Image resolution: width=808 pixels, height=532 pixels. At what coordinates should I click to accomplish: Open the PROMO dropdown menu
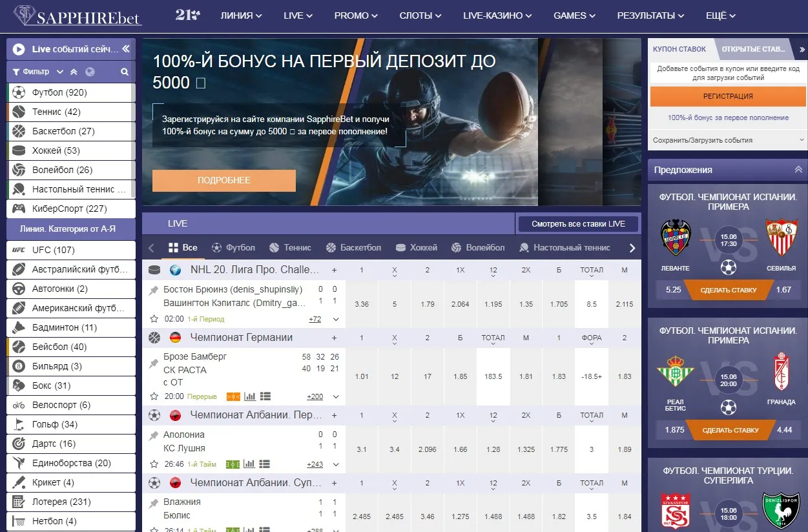pos(356,15)
